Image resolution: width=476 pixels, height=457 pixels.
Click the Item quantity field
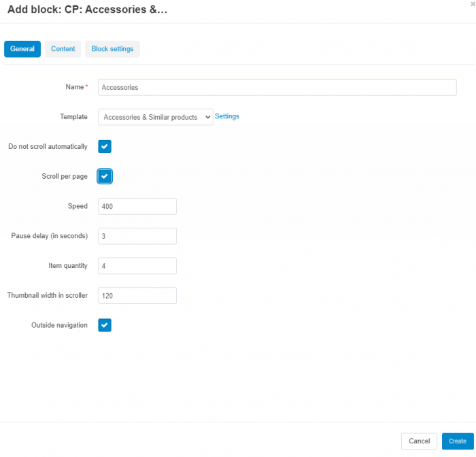(137, 266)
